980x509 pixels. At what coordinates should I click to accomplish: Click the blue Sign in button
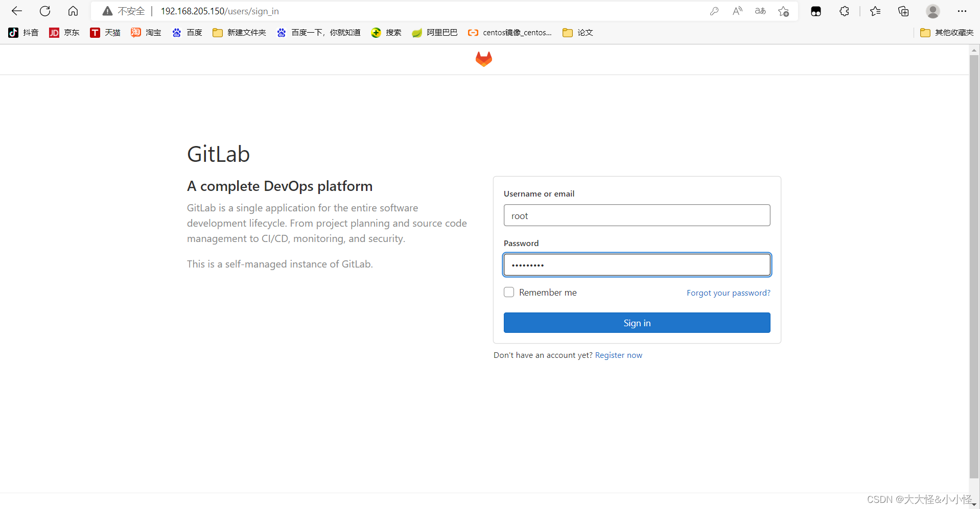tap(637, 323)
